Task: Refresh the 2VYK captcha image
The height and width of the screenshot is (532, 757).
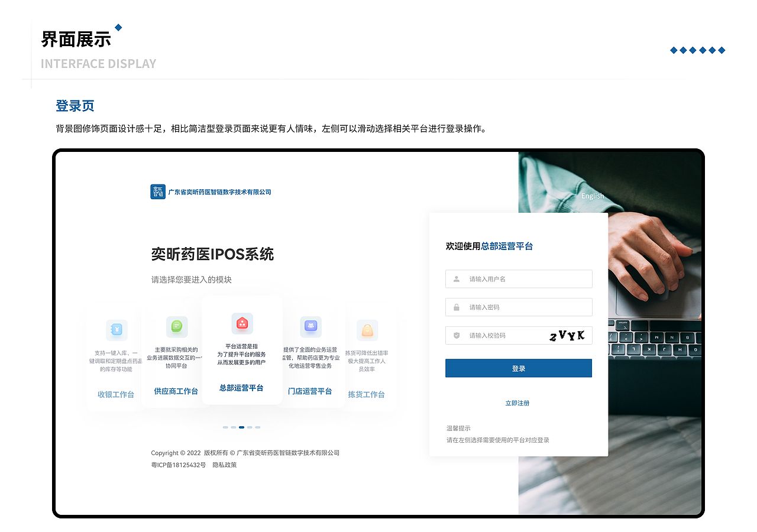Action: click(x=567, y=336)
